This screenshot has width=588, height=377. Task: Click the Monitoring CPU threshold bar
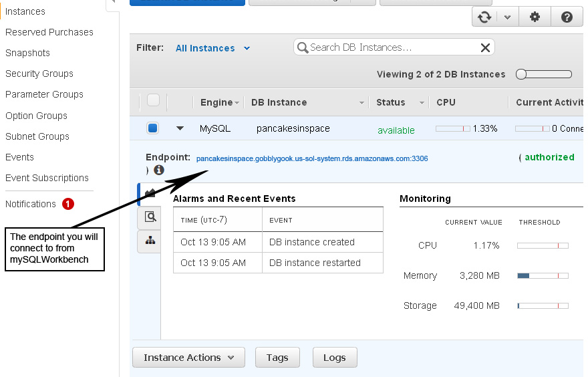[543, 246]
